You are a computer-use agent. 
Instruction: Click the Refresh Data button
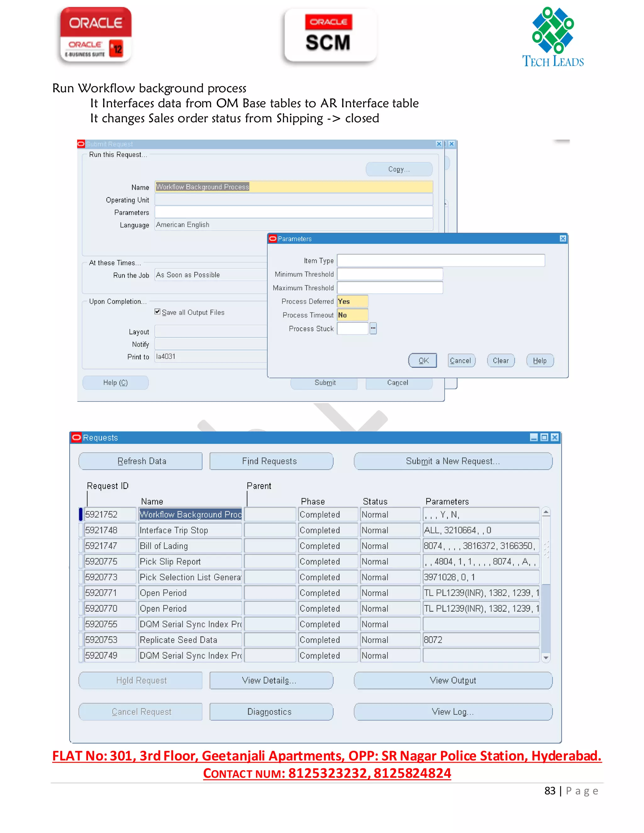140,461
